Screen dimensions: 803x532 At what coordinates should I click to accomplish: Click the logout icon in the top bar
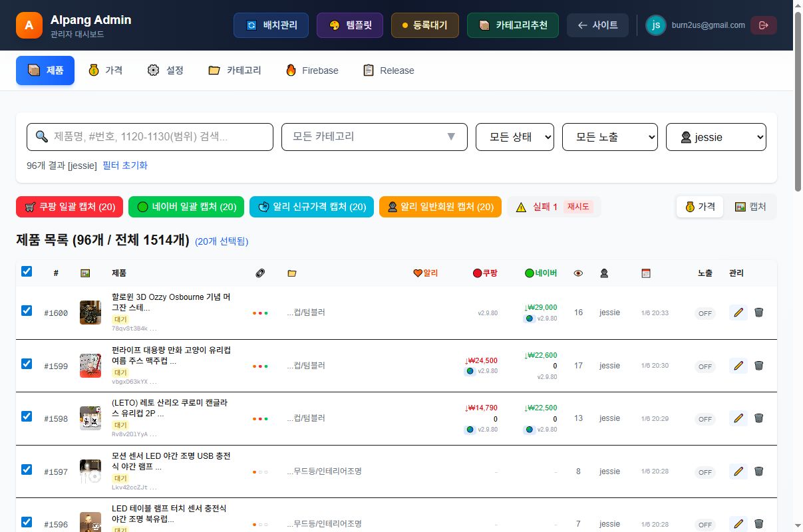(x=764, y=25)
